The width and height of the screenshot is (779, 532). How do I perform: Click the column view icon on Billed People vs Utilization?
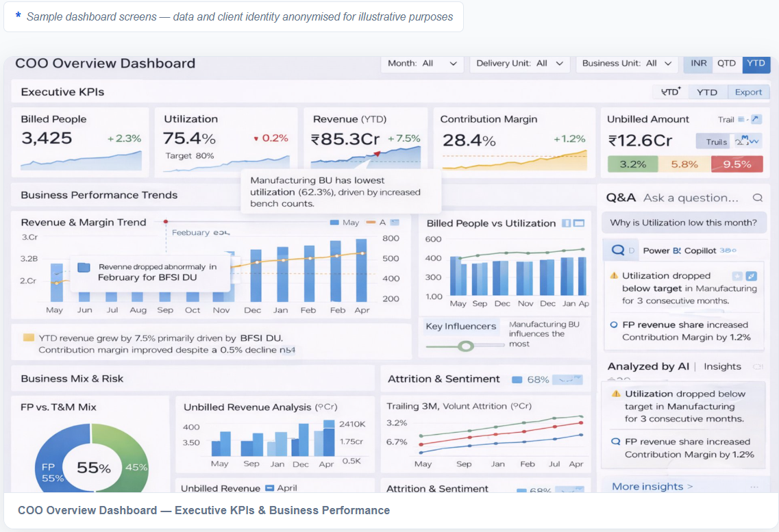[x=566, y=223]
